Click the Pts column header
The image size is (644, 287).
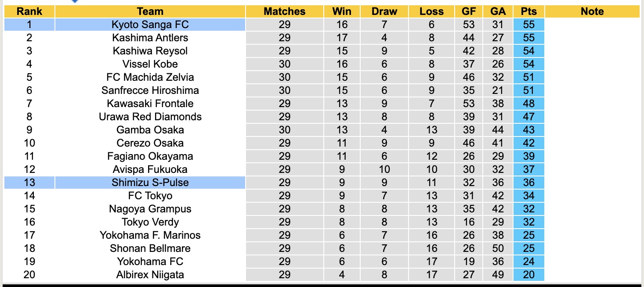(528, 11)
